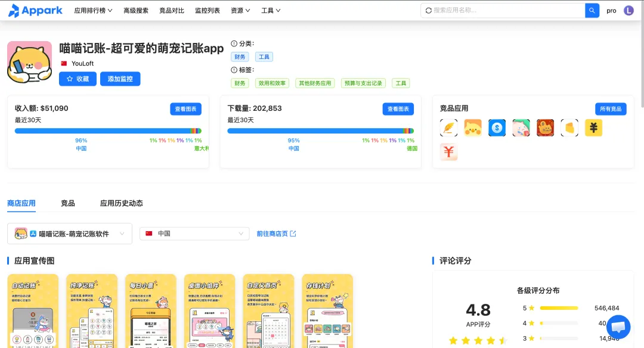Click the info icon beside 分类
Image resolution: width=644 pixels, height=348 pixels.
click(x=234, y=44)
